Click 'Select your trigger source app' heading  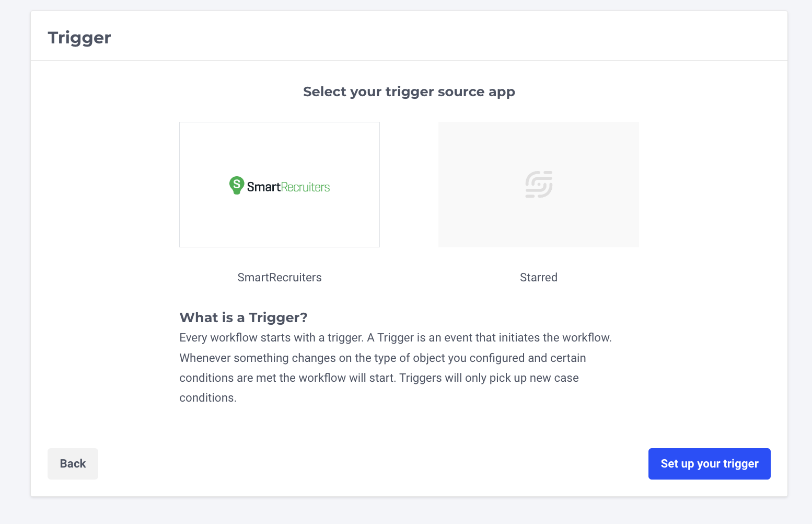(409, 92)
